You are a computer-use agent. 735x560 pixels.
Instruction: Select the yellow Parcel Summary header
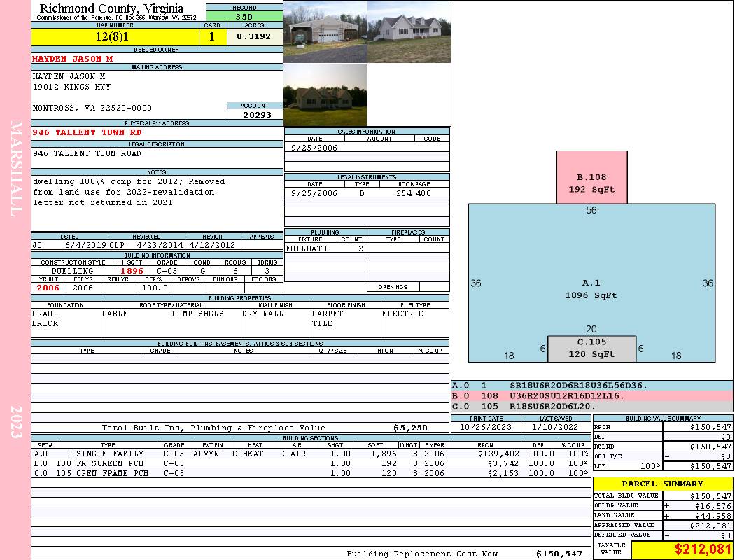(x=662, y=484)
